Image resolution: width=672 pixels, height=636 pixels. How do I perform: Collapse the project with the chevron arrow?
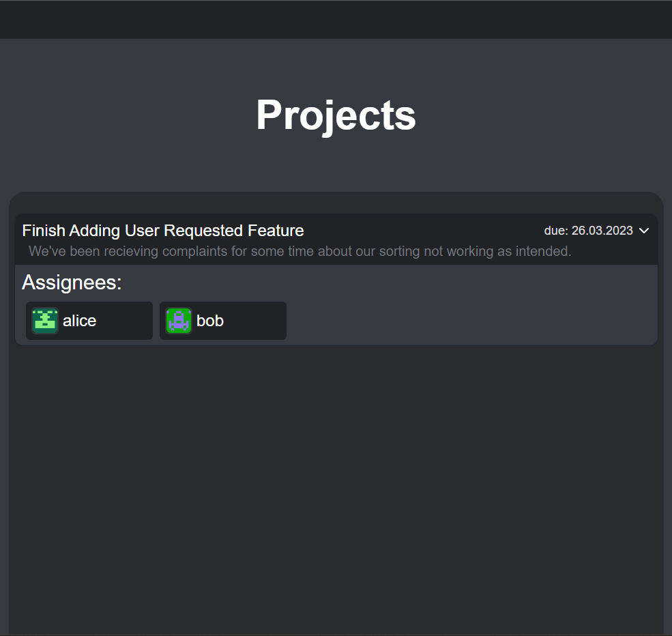pos(644,231)
